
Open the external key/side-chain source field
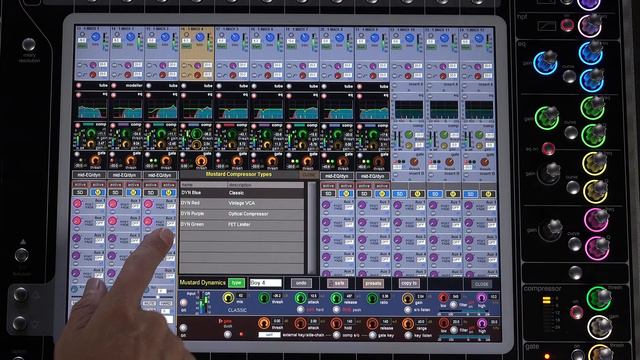click(x=269, y=335)
